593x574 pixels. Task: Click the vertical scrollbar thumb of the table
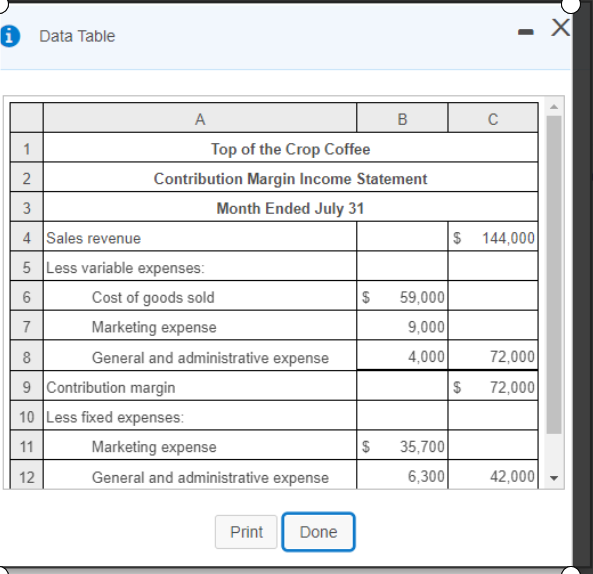554,275
